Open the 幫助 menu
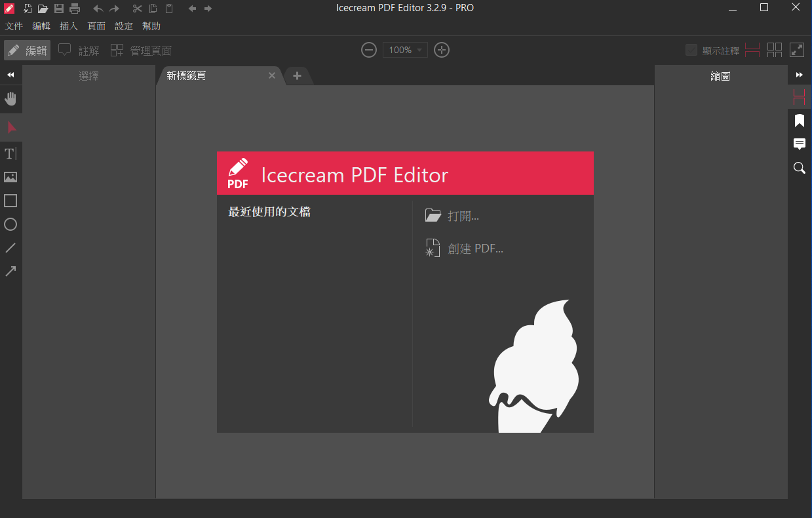The image size is (812, 518). 151,26
